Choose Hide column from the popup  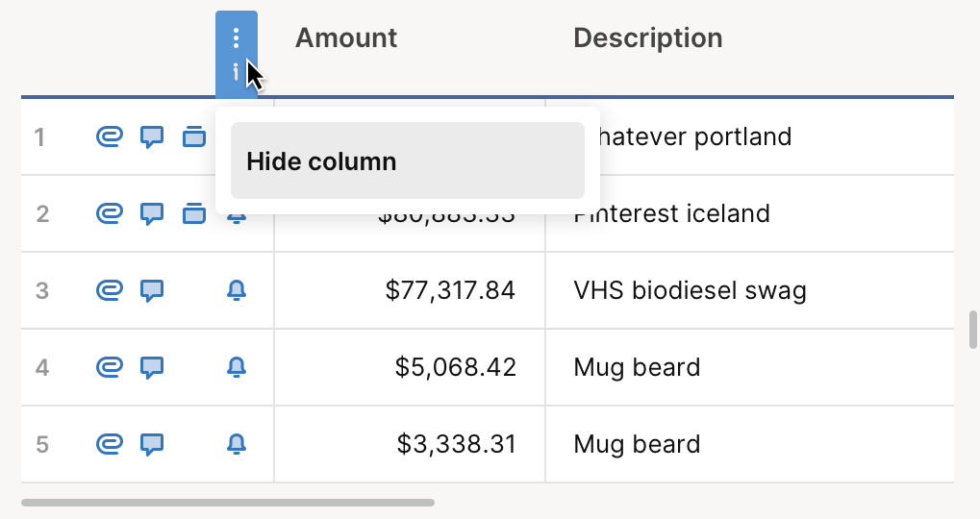407,161
